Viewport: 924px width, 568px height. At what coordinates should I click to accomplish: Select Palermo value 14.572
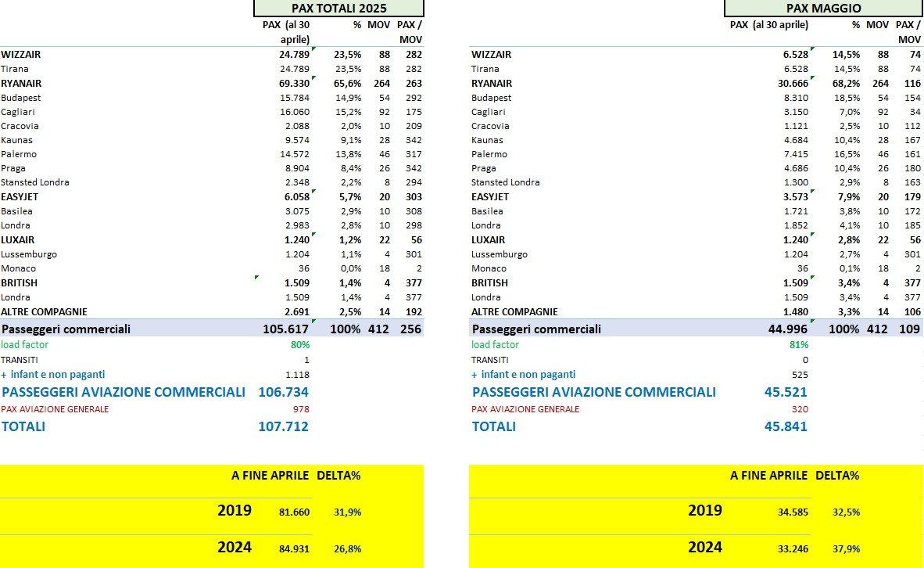295,154
